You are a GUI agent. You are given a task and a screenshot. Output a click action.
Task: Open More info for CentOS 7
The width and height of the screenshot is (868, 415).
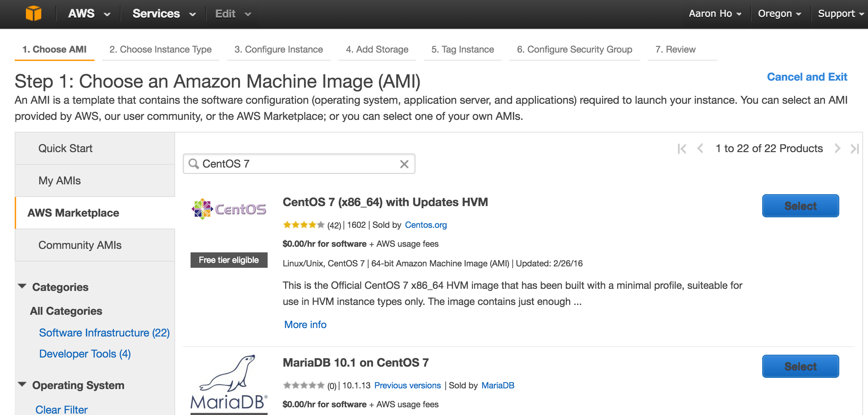305,325
